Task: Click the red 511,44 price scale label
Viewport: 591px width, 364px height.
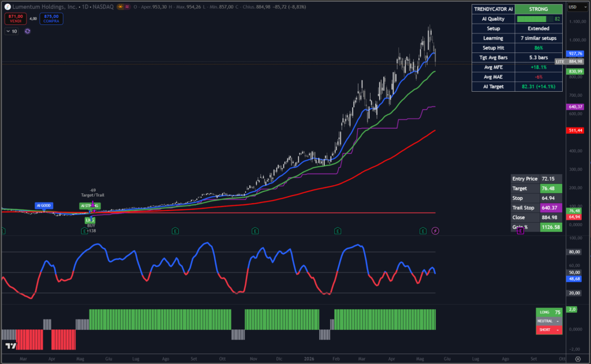Action: pyautogui.click(x=575, y=130)
